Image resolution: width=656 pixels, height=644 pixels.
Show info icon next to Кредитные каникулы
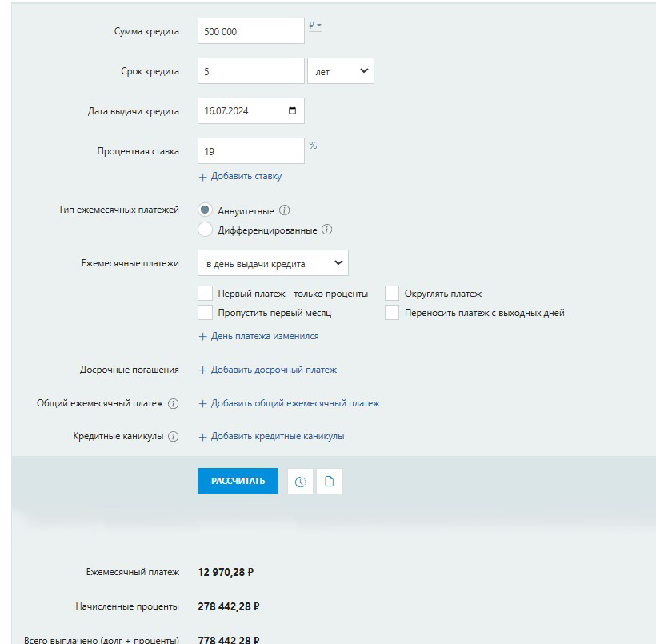point(174,437)
